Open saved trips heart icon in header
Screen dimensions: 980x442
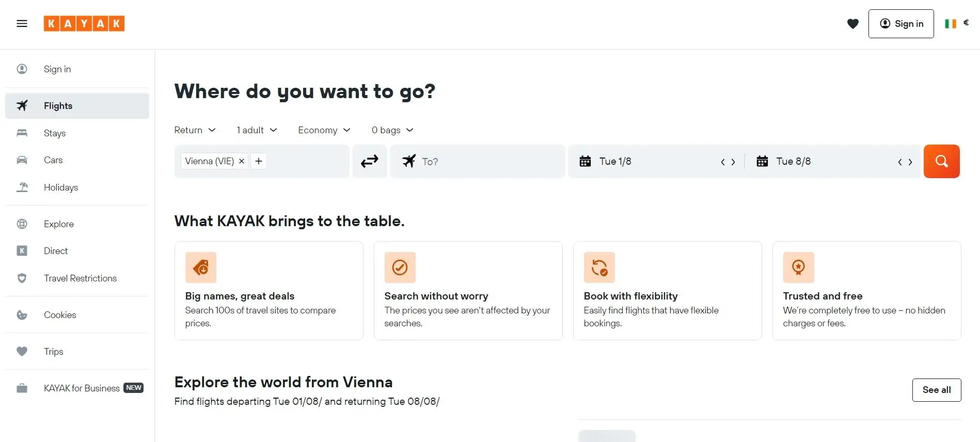[x=853, y=24]
